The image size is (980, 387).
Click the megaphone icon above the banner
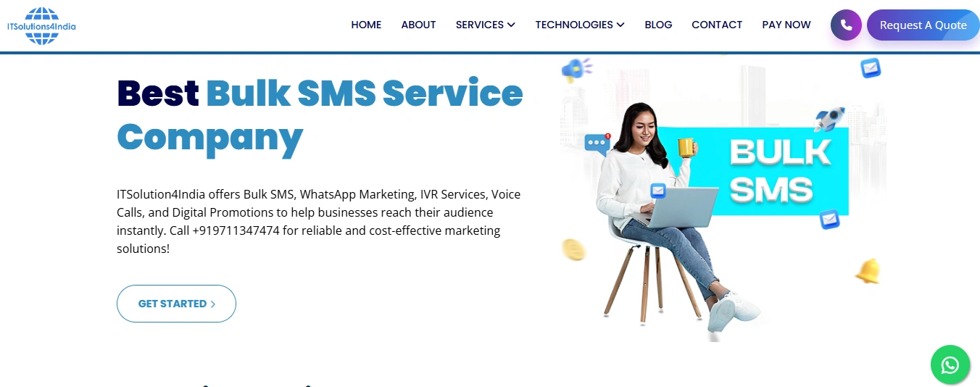pos(576,70)
